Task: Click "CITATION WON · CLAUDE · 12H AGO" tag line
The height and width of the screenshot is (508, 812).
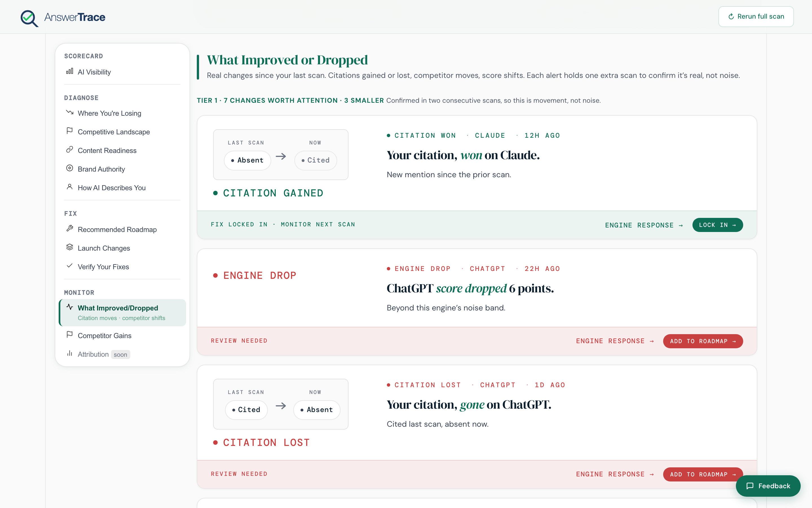Action: (473, 135)
